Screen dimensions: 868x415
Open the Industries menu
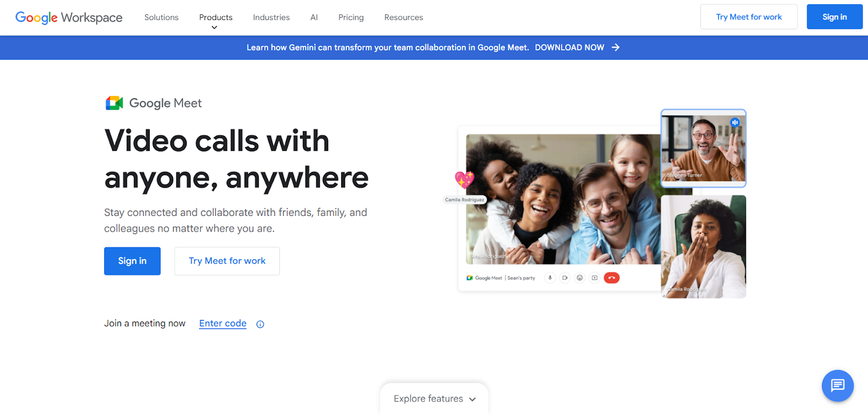coord(271,17)
